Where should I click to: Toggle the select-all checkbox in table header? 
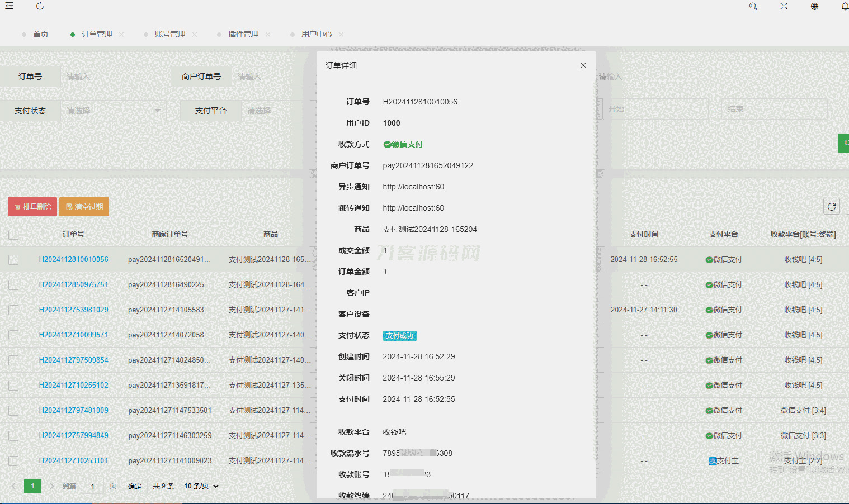(13, 235)
